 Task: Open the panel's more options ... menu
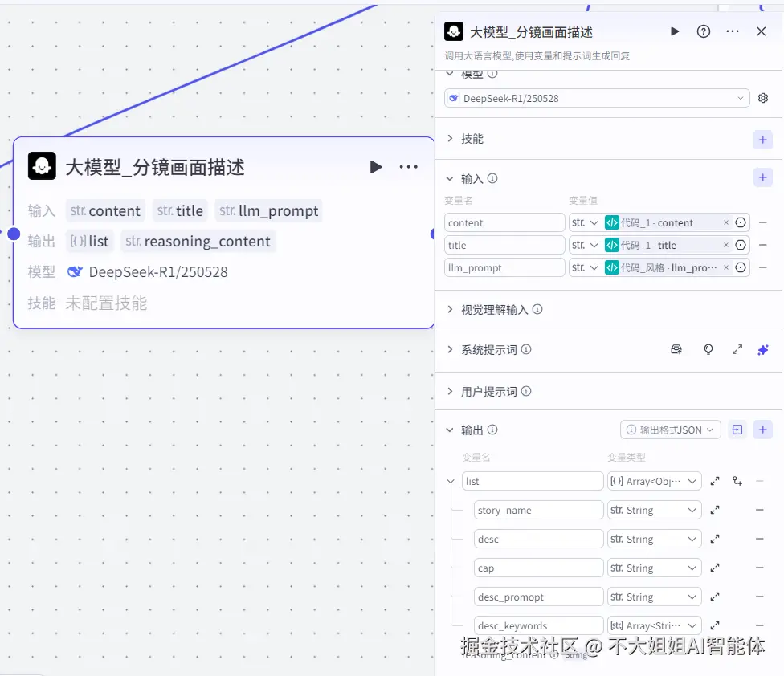[x=732, y=31]
